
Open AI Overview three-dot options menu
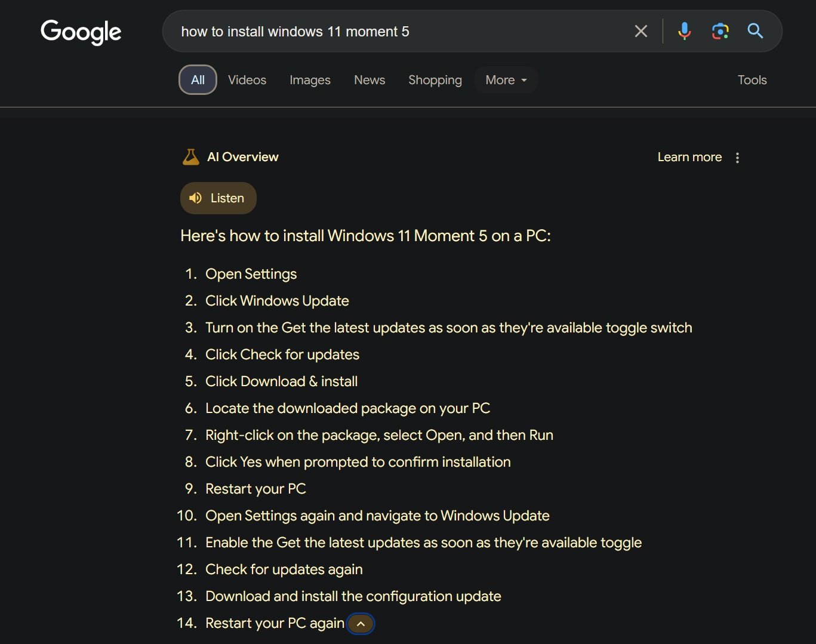pyautogui.click(x=737, y=158)
